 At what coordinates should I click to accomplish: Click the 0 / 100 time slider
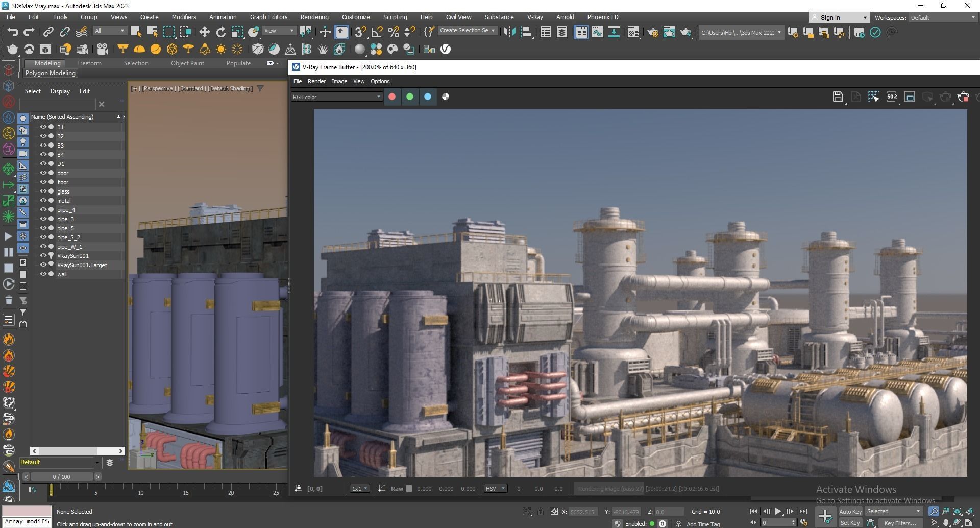coord(61,477)
